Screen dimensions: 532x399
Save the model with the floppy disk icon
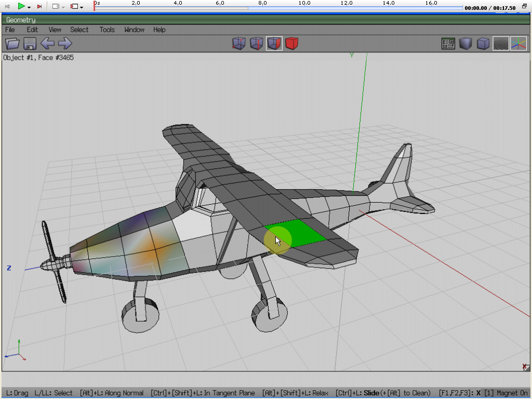30,44
